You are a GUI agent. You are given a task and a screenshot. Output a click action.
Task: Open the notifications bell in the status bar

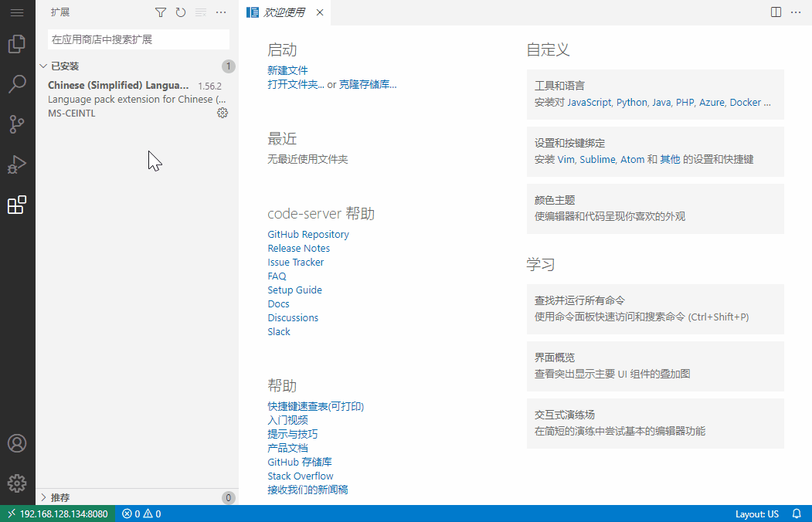click(x=796, y=514)
